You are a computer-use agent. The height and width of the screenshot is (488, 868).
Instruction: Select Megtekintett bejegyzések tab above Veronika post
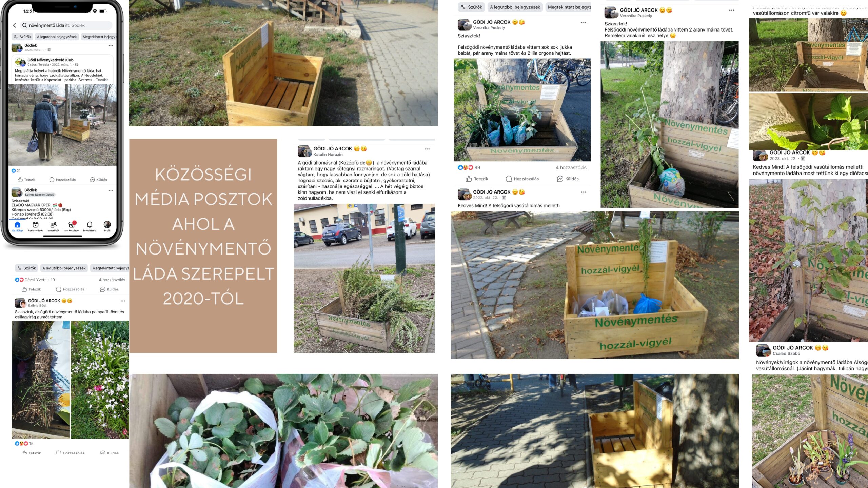click(x=568, y=7)
